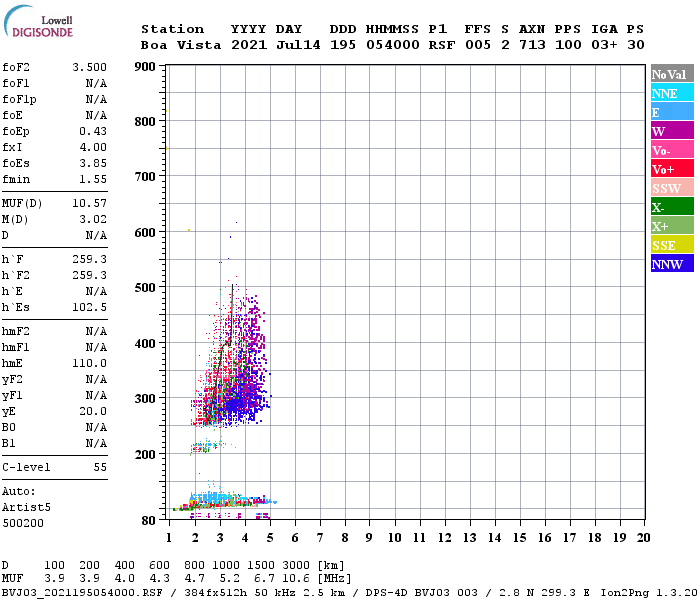The image size is (700, 600).
Task: Click the C-level value 55
Action: [100, 467]
